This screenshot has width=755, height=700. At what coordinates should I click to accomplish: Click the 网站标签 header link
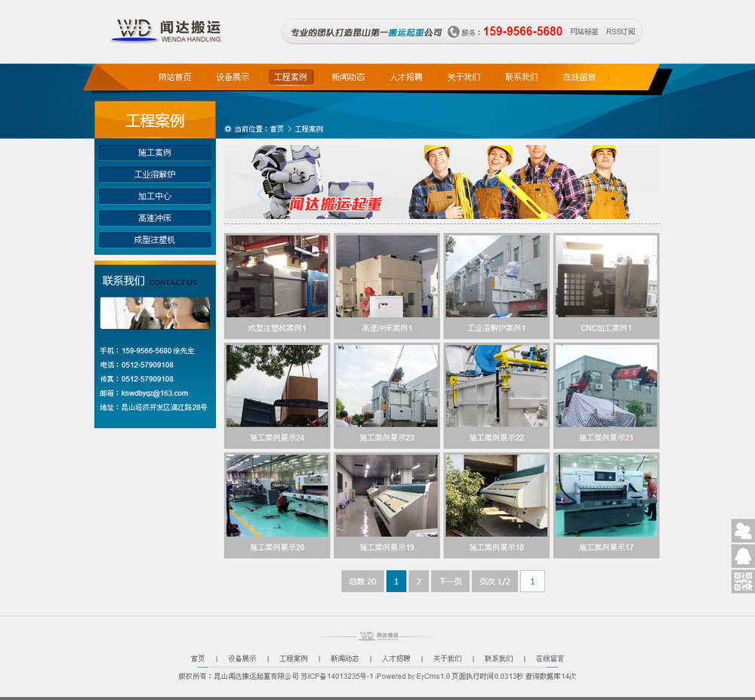coord(584,32)
